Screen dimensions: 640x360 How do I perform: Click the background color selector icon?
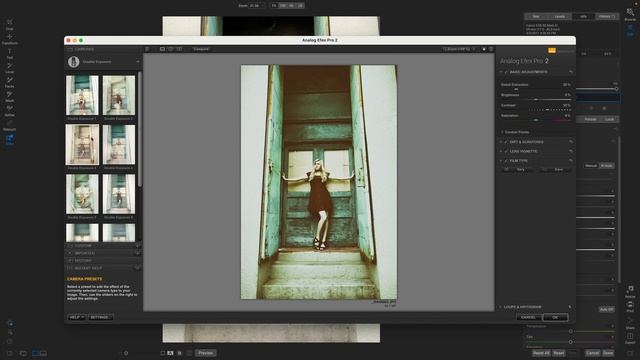coord(484,49)
